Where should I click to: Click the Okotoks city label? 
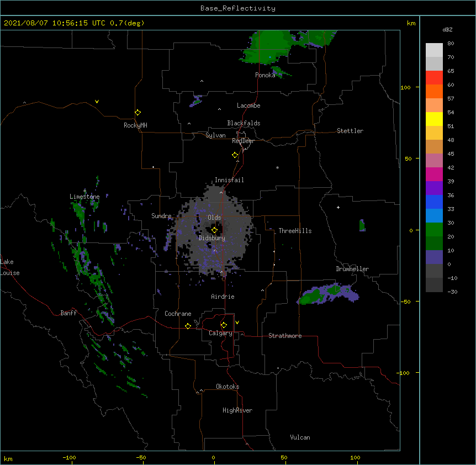[228, 387]
